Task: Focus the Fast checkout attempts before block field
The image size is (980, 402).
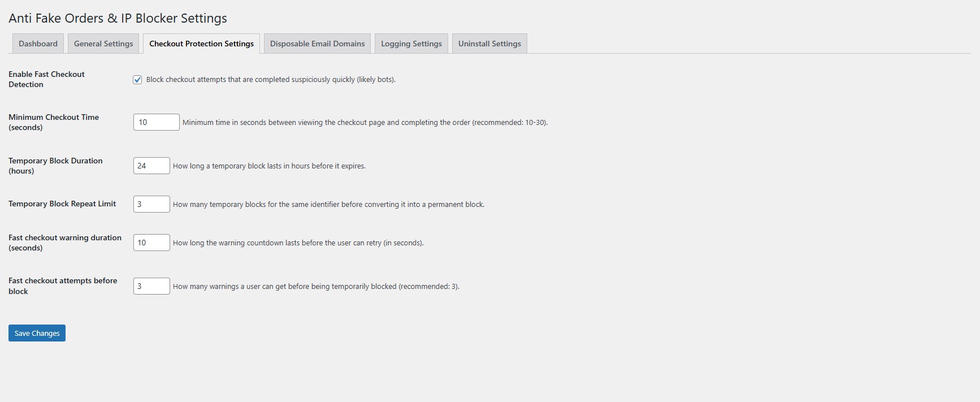Action: pyautogui.click(x=151, y=286)
